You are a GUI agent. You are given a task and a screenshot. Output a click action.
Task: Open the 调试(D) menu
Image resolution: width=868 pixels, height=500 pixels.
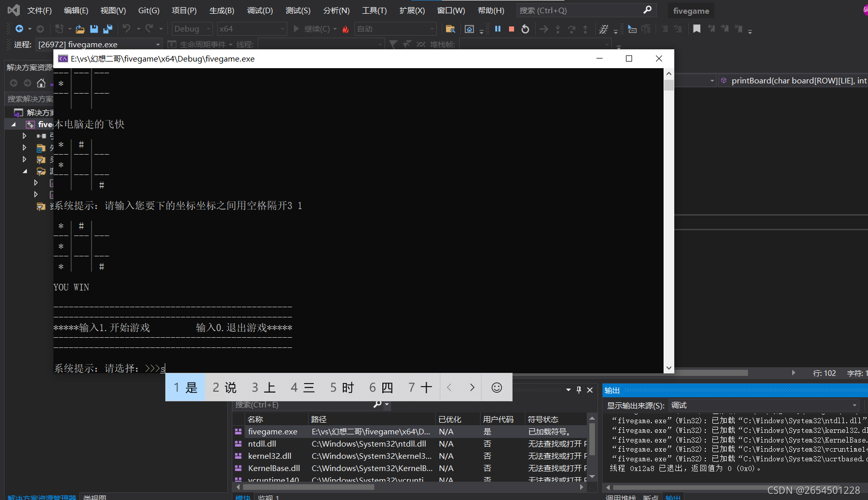(260, 10)
